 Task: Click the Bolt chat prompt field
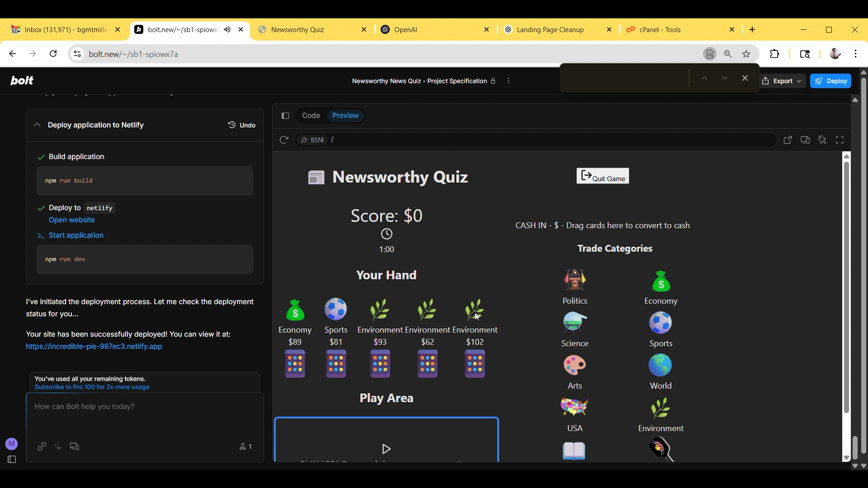[x=145, y=416]
